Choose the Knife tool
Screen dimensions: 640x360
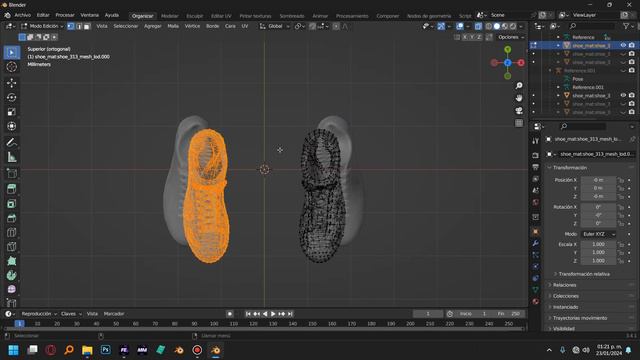pos(11,247)
